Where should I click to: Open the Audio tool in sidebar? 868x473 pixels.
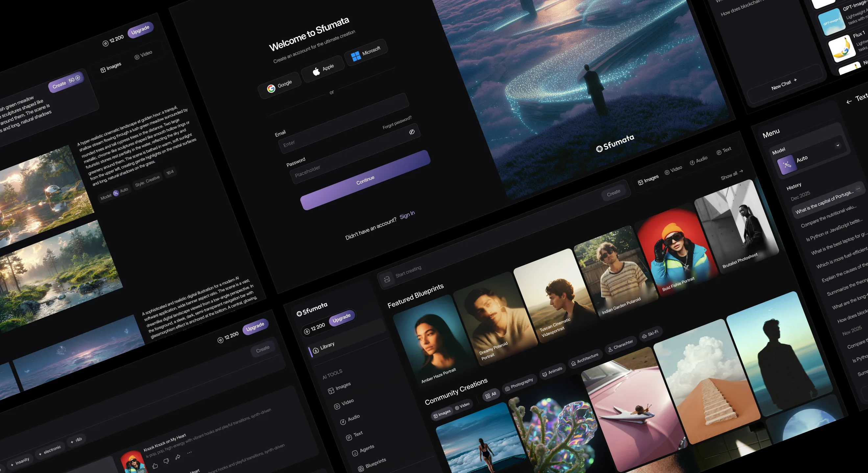point(350,419)
